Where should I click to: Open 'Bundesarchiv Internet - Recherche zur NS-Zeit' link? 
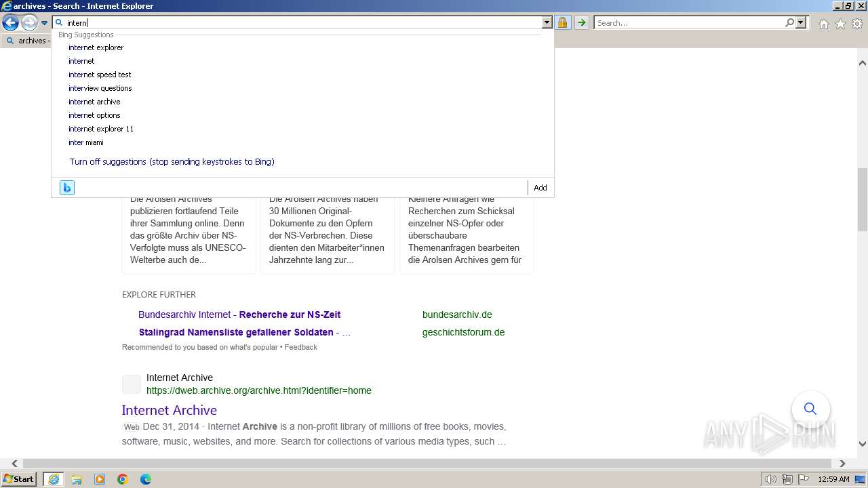coord(239,314)
